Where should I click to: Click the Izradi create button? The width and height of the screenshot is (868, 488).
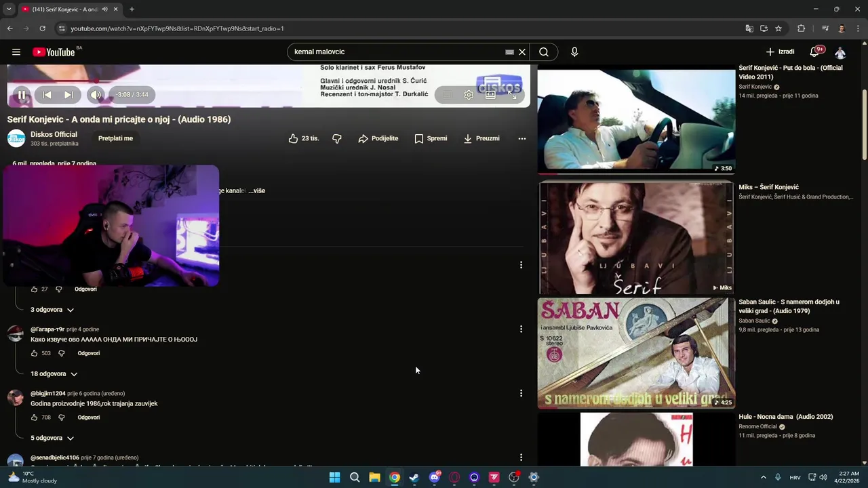780,52
